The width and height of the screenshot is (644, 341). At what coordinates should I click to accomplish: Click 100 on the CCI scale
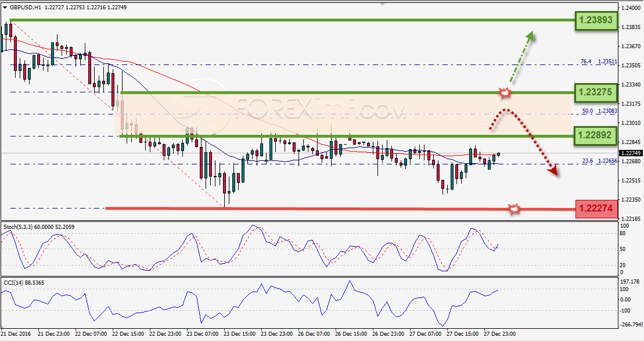(x=625, y=289)
